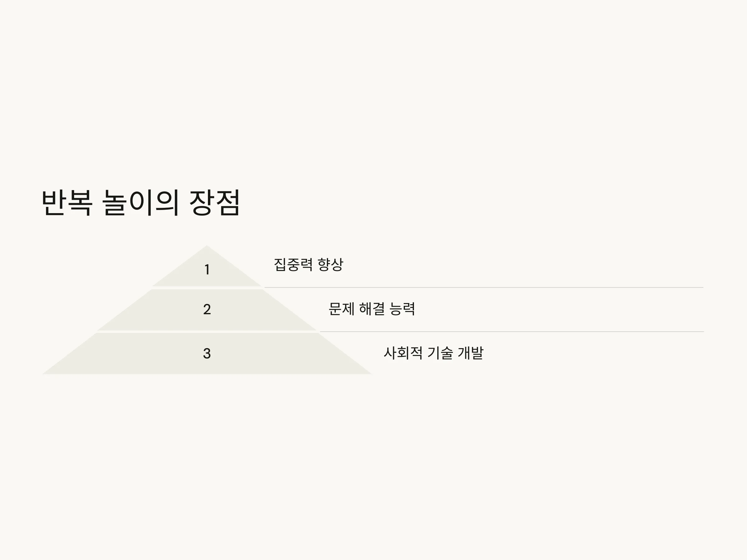Click the word "향상" beside tier one
The image size is (747, 560).
pos(331,264)
